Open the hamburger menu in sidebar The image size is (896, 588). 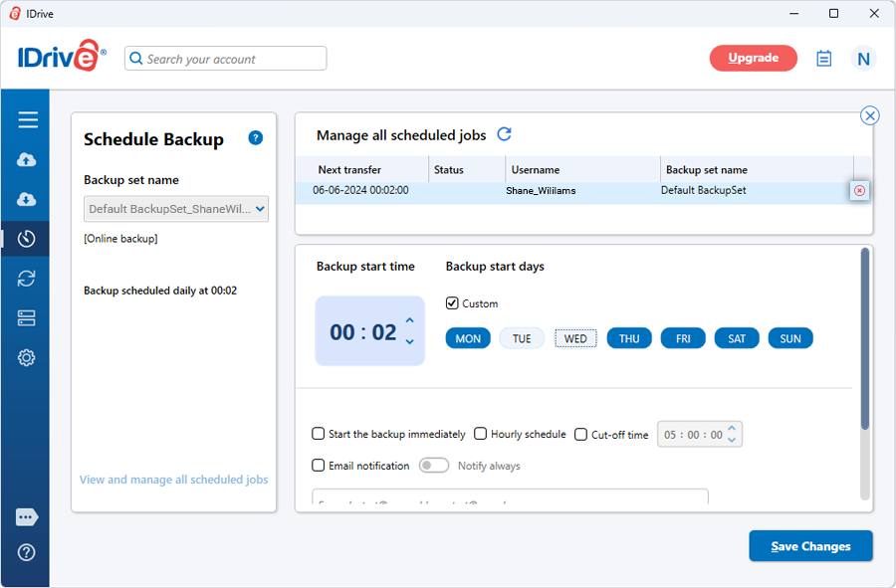pos(27,120)
